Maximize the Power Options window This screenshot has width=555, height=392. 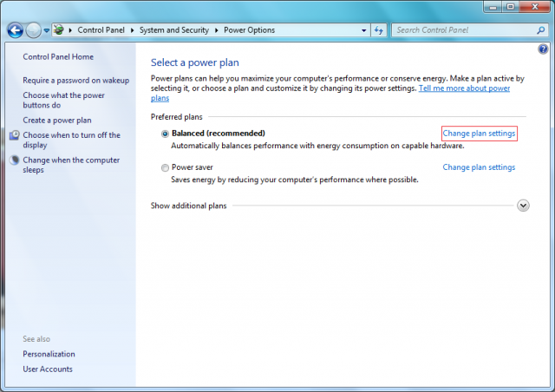511,7
